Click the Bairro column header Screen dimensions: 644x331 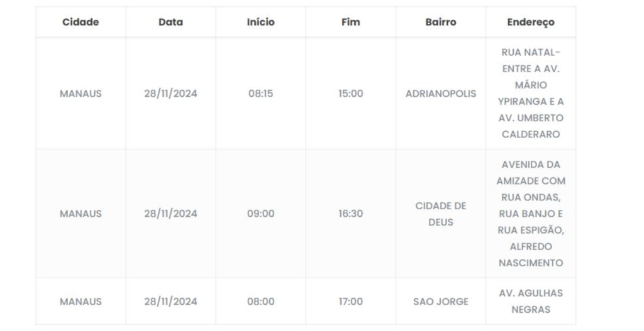click(x=440, y=22)
